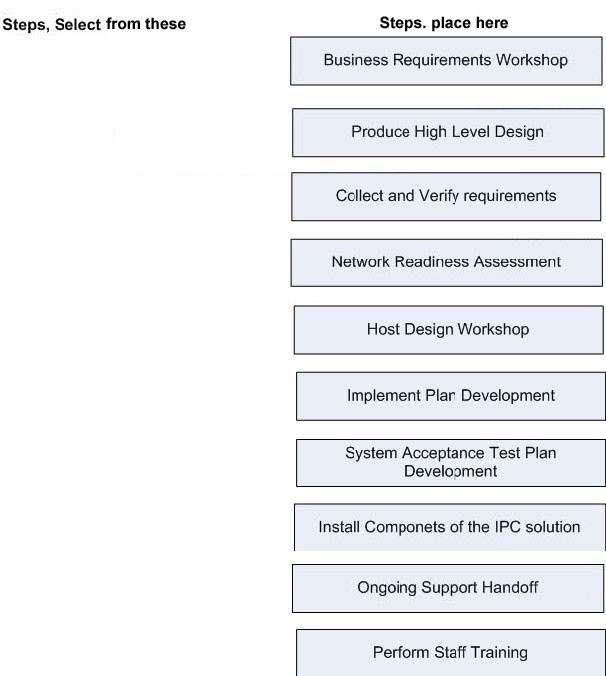Select Collect and Verify requirements box
The width and height of the screenshot is (606, 676).
[x=446, y=197]
